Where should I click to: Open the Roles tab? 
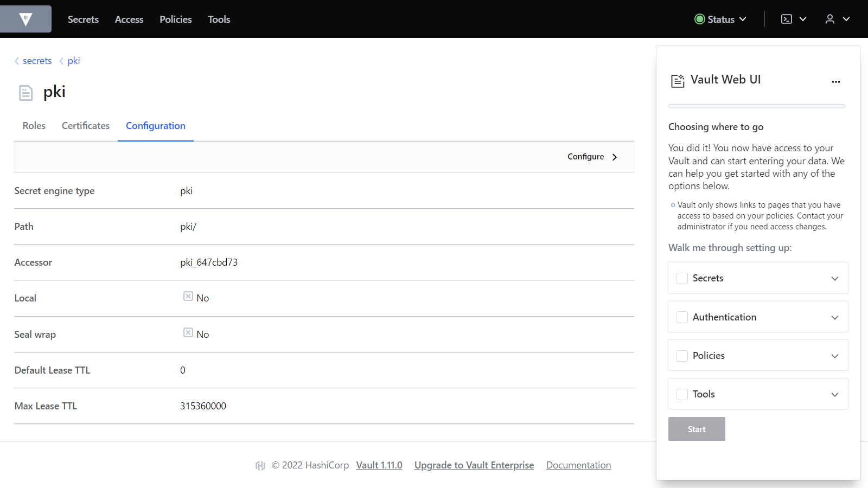pyautogui.click(x=34, y=126)
